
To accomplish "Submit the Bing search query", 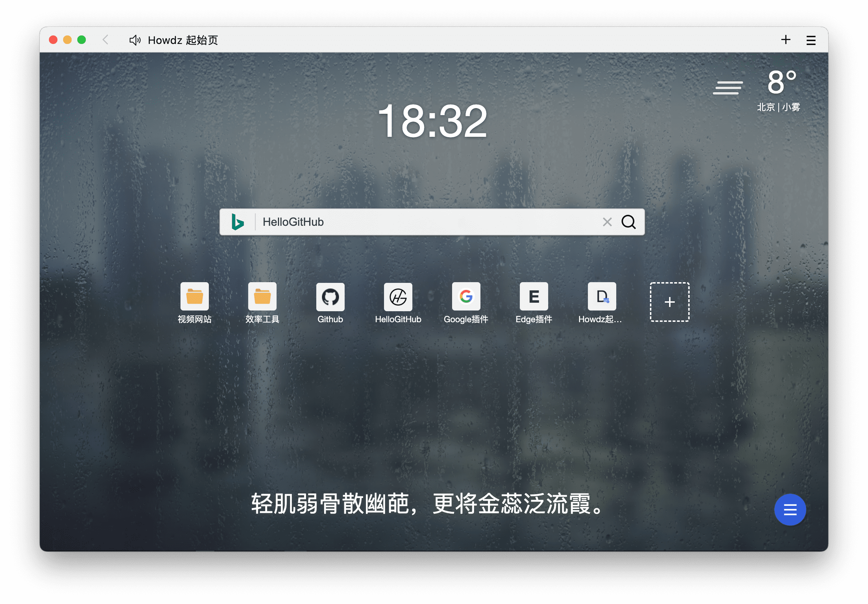I will pyautogui.click(x=627, y=220).
